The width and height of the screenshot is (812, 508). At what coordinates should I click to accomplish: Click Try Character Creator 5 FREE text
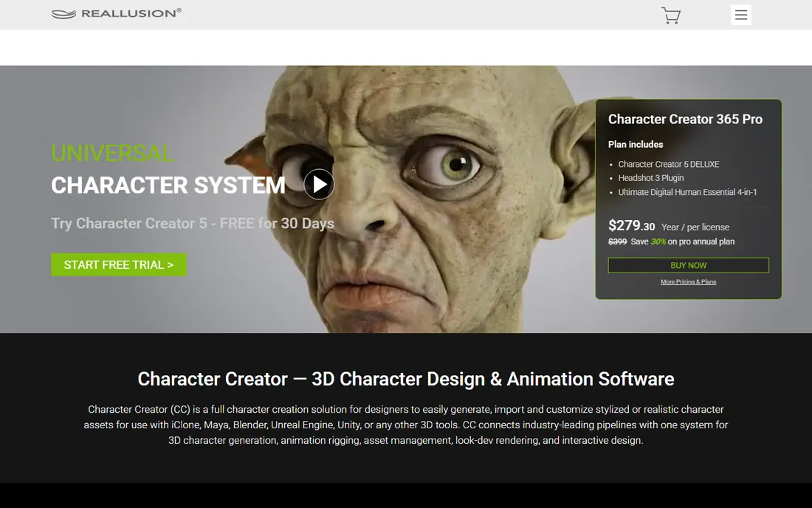pyautogui.click(x=193, y=223)
